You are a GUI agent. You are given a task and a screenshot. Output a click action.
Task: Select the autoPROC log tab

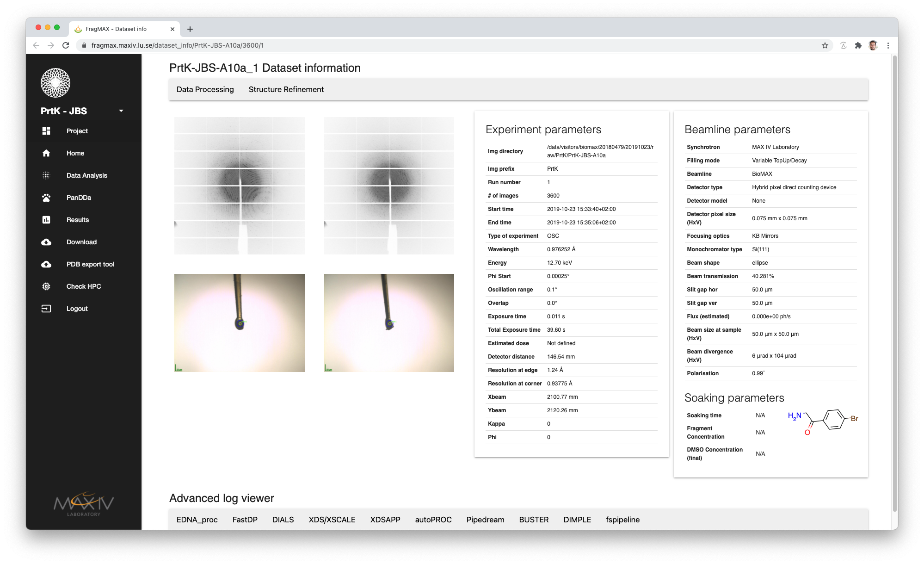click(433, 520)
